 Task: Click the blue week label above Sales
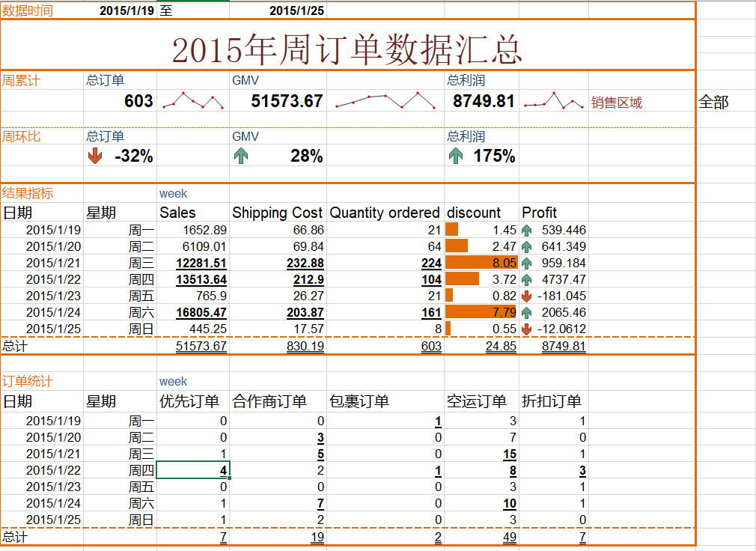(173, 193)
